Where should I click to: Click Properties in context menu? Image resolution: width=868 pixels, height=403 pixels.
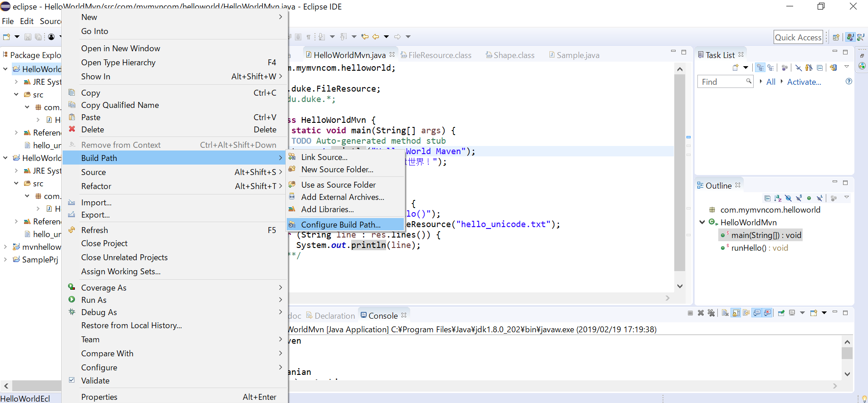[175, 397]
